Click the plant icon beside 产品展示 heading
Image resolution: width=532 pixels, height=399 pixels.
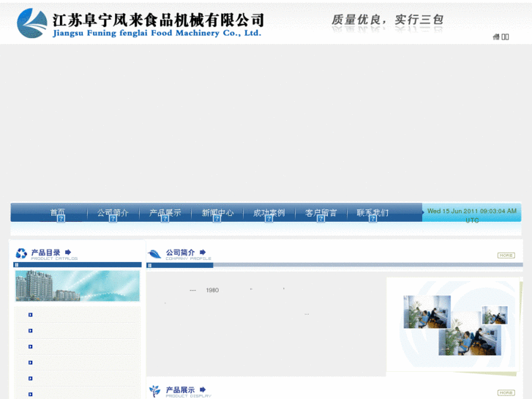[154, 391]
